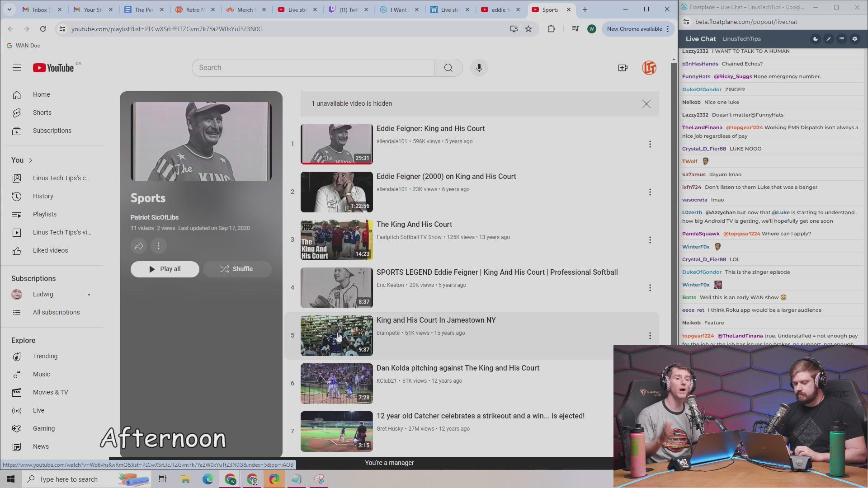
Task: Switch to the Merch browser tab
Action: (x=245, y=9)
